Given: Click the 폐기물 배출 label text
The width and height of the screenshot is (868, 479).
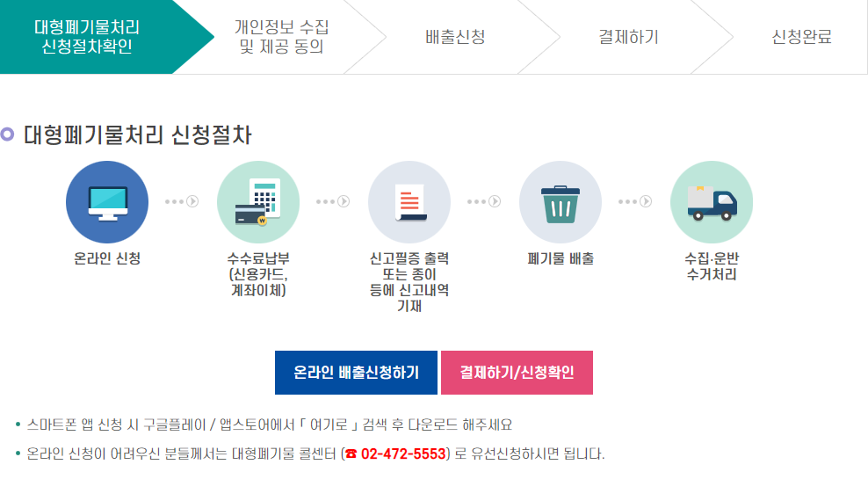Looking at the screenshot, I should (561, 259).
